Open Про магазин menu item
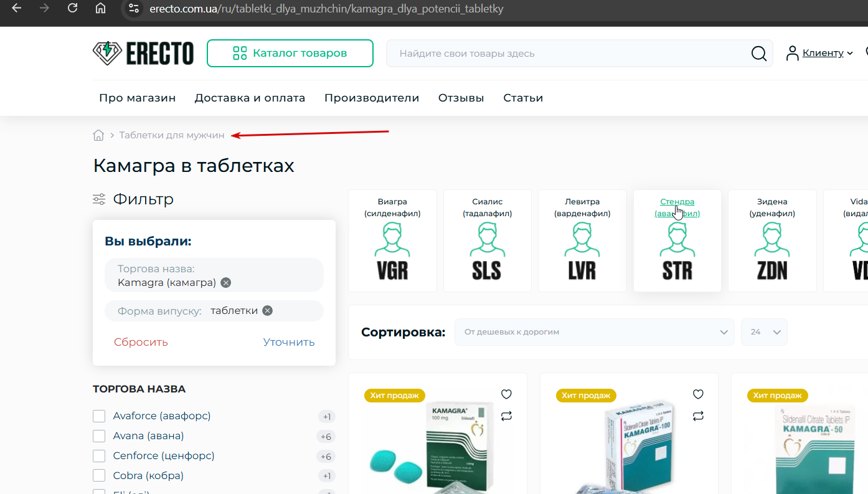Viewport: 868px width, 494px height. [x=138, y=98]
